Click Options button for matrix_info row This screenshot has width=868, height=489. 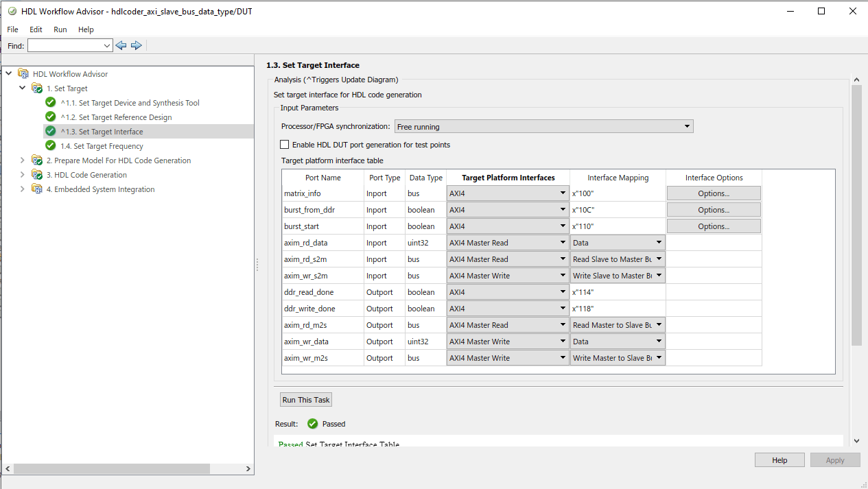pos(714,193)
